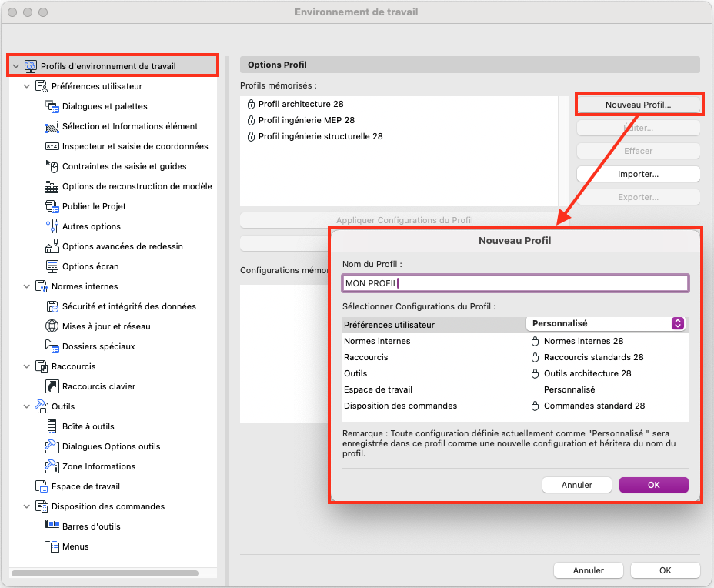Confirm Nouveau Profil dialog with purple OK

[x=653, y=485]
